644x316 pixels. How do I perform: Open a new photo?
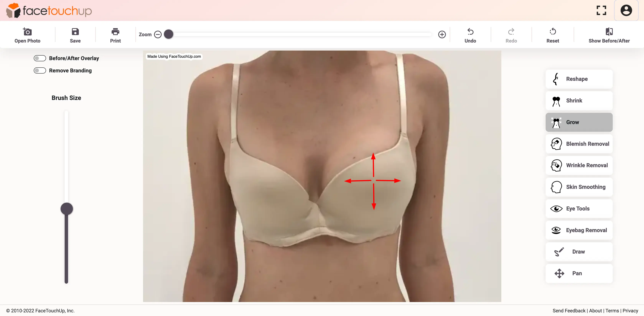(27, 34)
